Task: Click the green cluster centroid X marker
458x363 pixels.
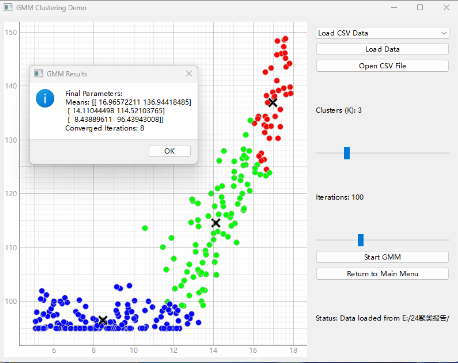Action: pos(216,223)
